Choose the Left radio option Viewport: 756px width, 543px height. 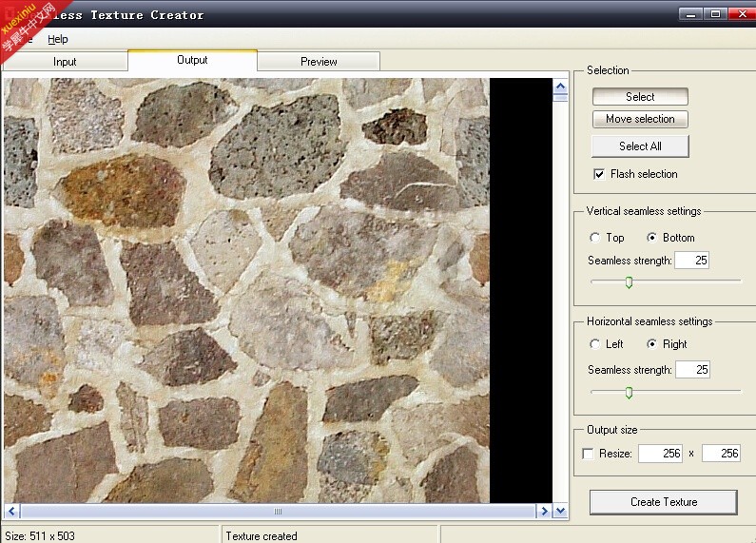(595, 344)
